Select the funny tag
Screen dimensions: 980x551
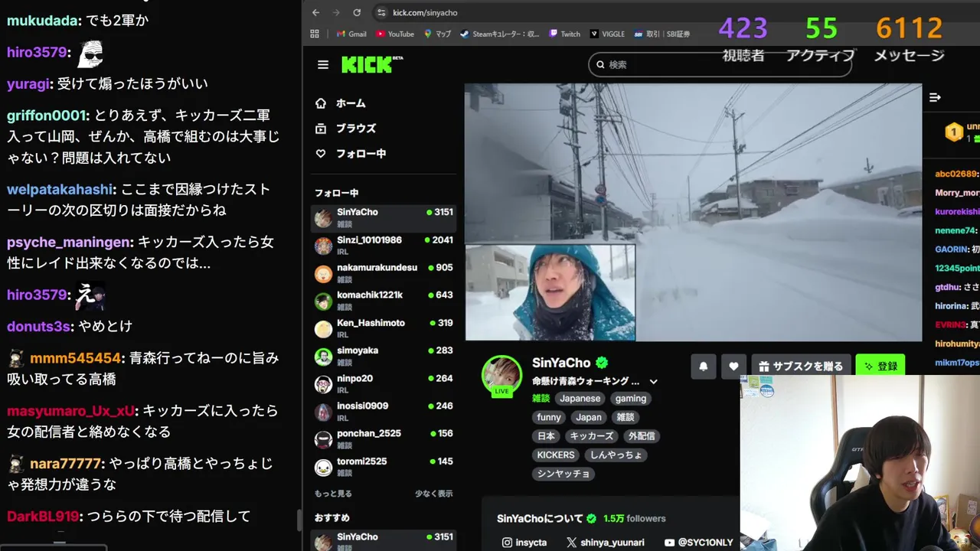pyautogui.click(x=549, y=417)
